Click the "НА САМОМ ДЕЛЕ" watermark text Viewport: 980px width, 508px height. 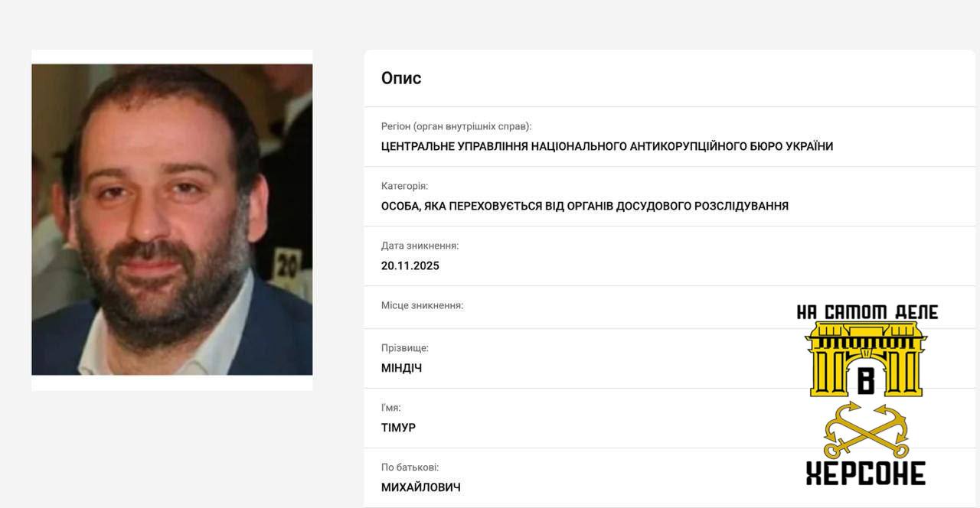[x=867, y=311]
